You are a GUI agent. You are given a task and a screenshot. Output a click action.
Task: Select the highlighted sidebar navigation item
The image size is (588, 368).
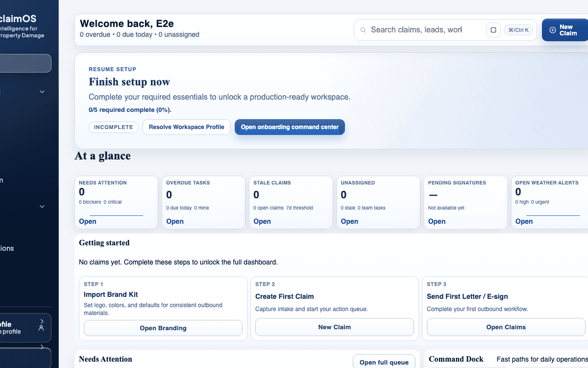click(x=24, y=63)
